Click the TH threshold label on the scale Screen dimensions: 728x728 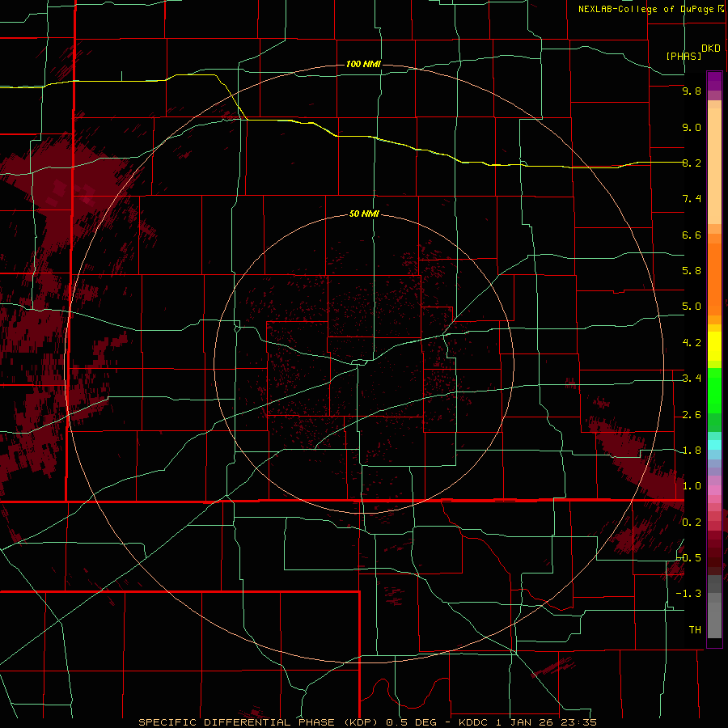[x=695, y=630]
